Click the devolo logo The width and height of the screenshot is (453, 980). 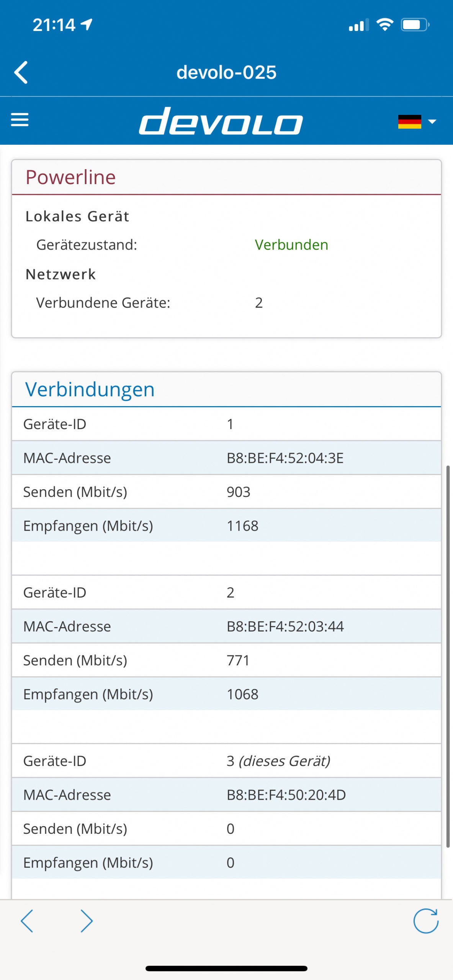click(x=221, y=121)
